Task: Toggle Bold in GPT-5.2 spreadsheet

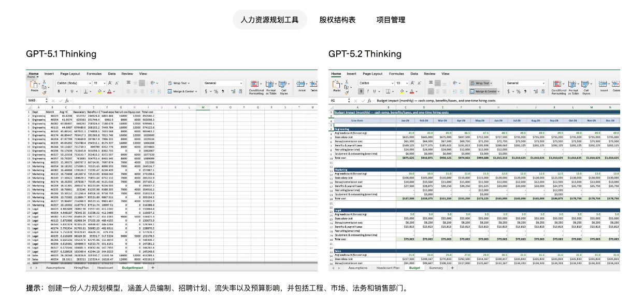Action: [361, 91]
